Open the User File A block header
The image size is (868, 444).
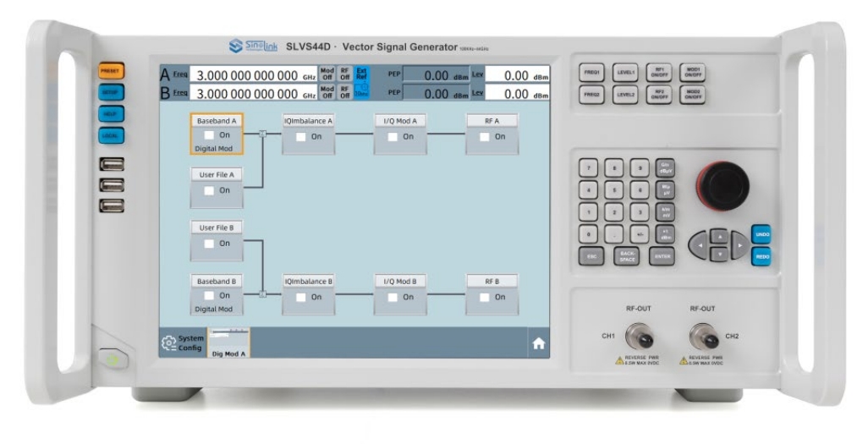coord(217,174)
